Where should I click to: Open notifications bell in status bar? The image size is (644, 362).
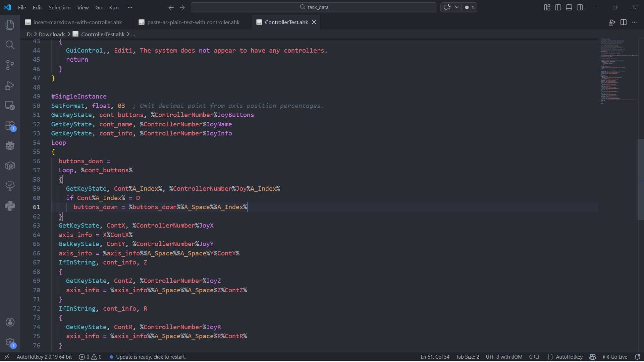(x=638, y=357)
